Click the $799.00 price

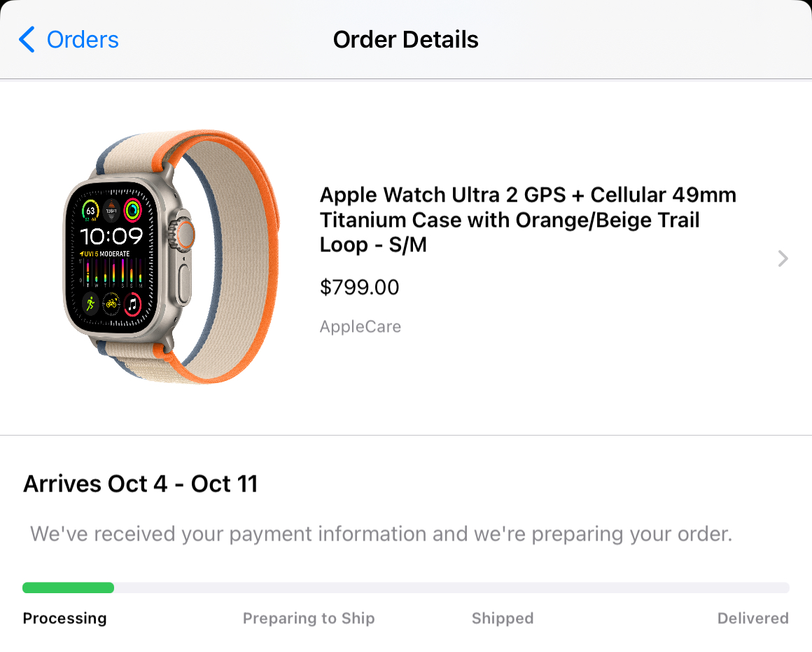(359, 287)
